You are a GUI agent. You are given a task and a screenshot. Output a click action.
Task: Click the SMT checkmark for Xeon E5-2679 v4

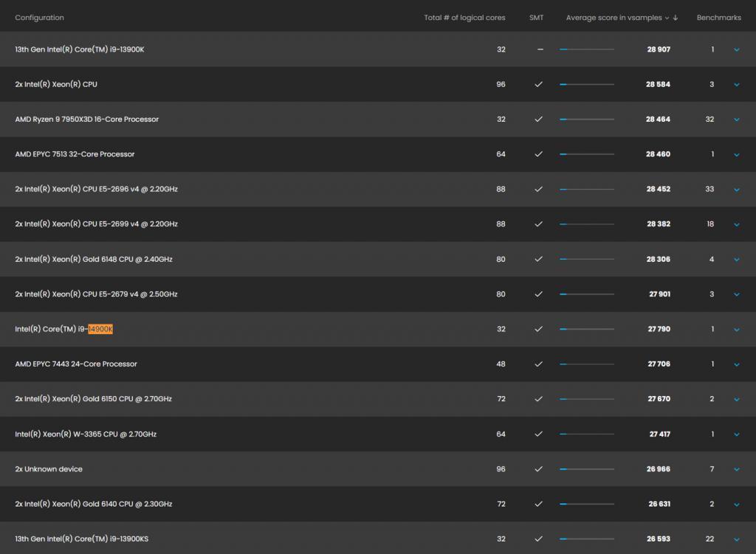point(538,294)
